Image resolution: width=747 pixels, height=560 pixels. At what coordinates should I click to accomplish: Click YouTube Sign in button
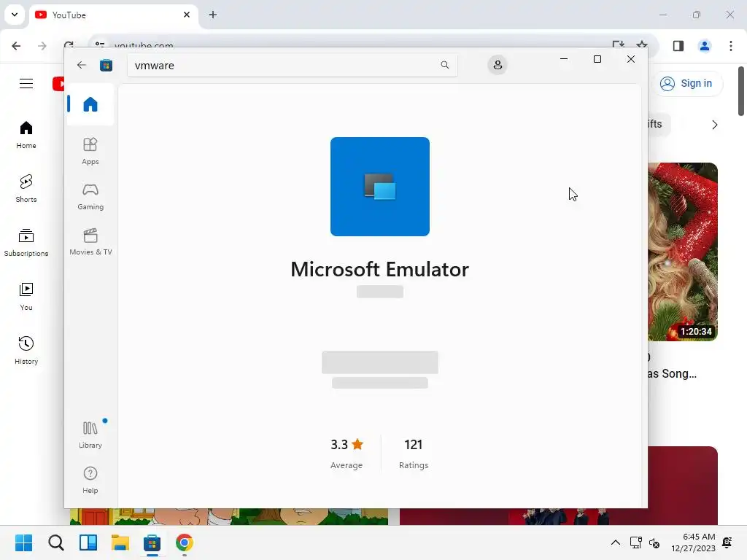coord(686,83)
